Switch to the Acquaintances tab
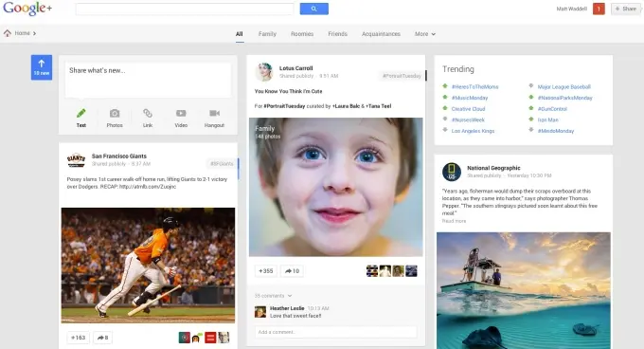The height and width of the screenshot is (349, 644). 381,34
